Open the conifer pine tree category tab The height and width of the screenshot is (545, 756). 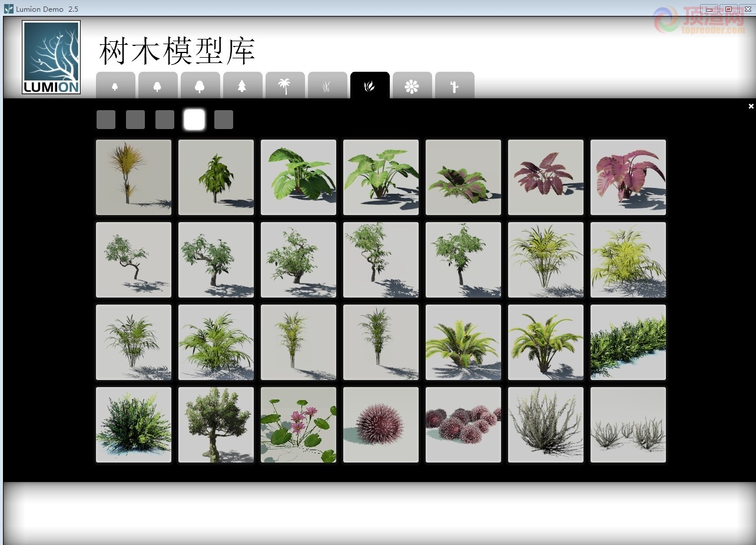[x=243, y=85]
